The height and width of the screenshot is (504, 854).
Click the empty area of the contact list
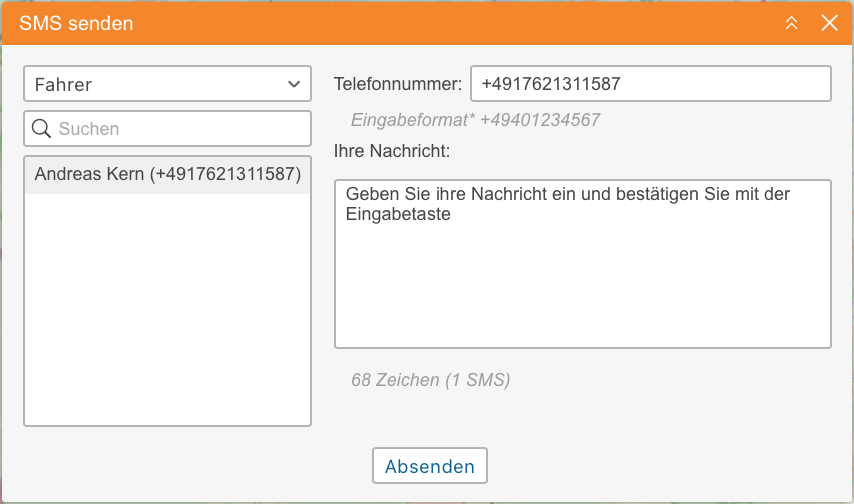[x=167, y=310]
